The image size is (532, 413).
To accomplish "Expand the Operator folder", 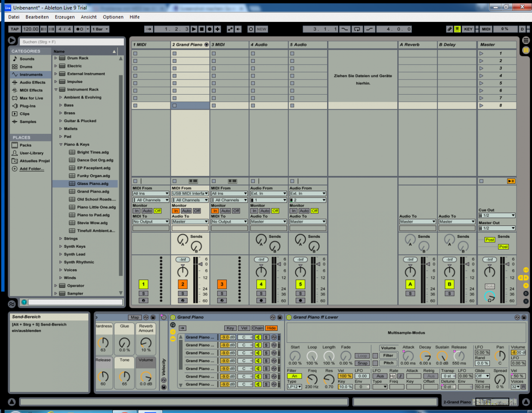I will [x=56, y=286].
